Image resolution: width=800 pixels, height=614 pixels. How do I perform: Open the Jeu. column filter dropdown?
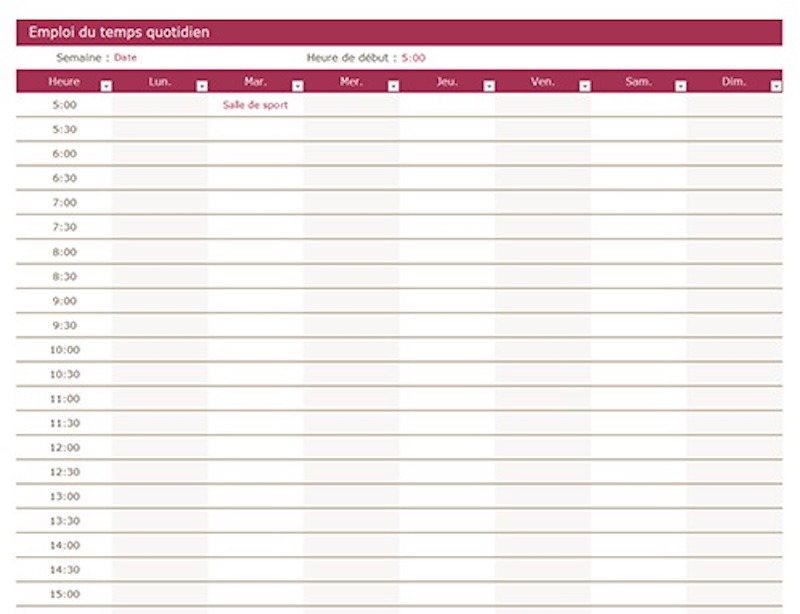pos(489,86)
